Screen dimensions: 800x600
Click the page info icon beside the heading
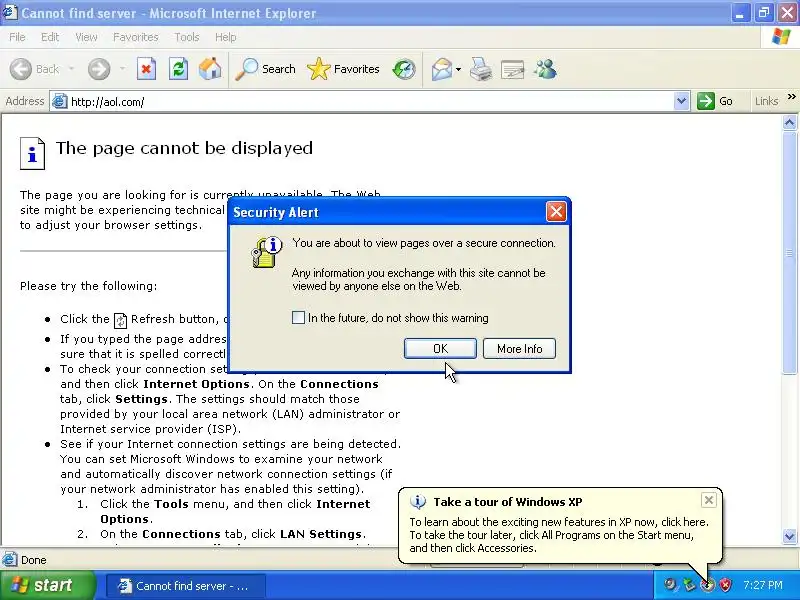pyautogui.click(x=32, y=153)
